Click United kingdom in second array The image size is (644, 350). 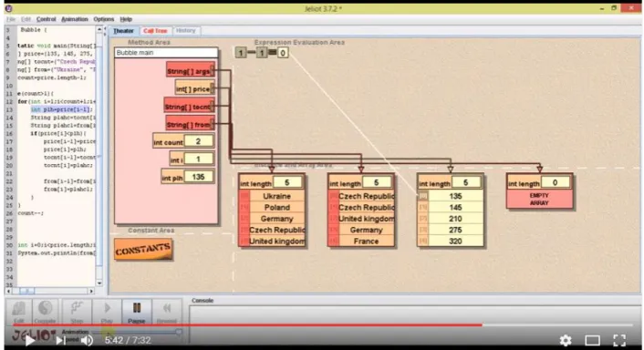coord(366,219)
